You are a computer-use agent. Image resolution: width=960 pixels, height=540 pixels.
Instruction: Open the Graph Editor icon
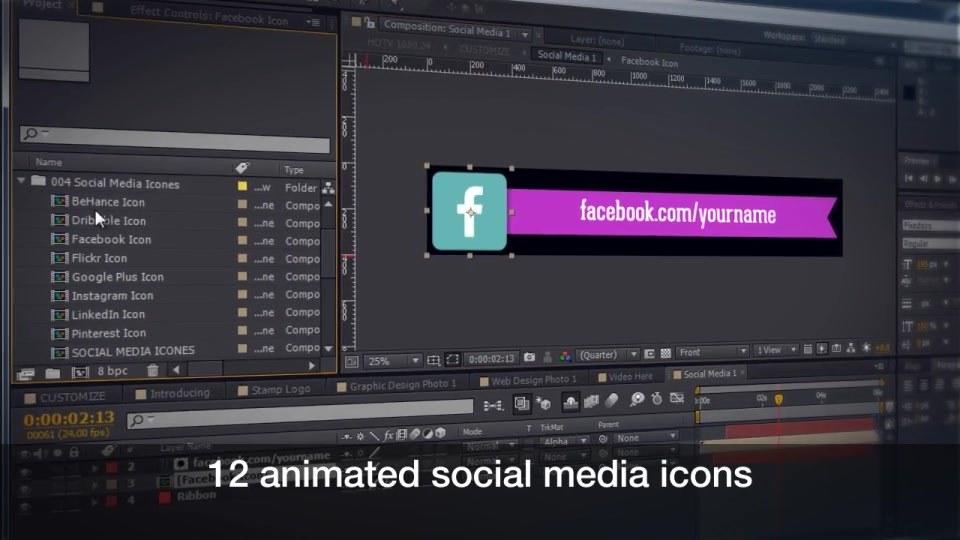tap(677, 398)
